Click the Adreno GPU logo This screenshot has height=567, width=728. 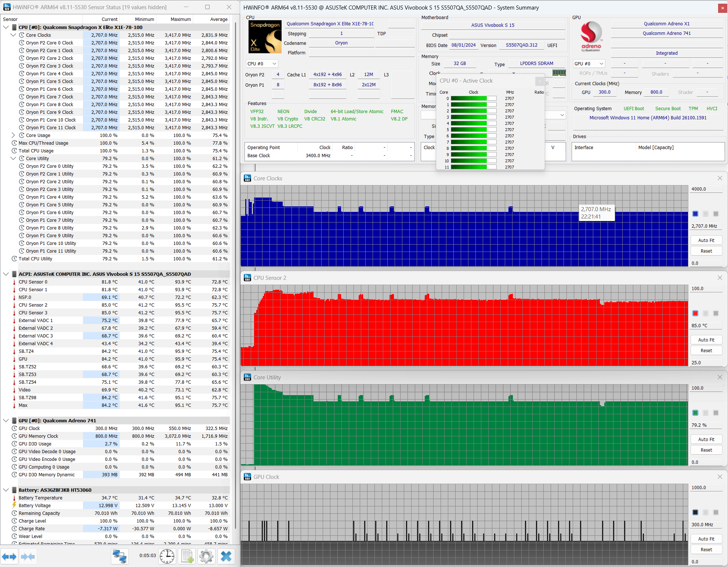pyautogui.click(x=591, y=37)
